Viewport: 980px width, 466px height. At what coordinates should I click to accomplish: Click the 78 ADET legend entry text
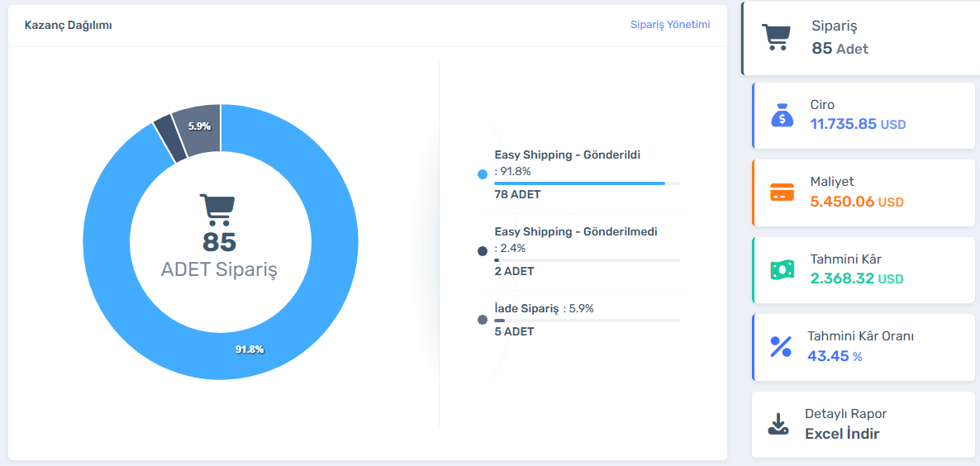coord(517,195)
